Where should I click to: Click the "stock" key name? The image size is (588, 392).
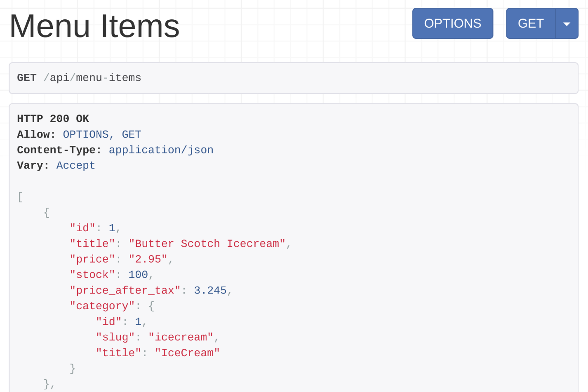click(x=92, y=275)
